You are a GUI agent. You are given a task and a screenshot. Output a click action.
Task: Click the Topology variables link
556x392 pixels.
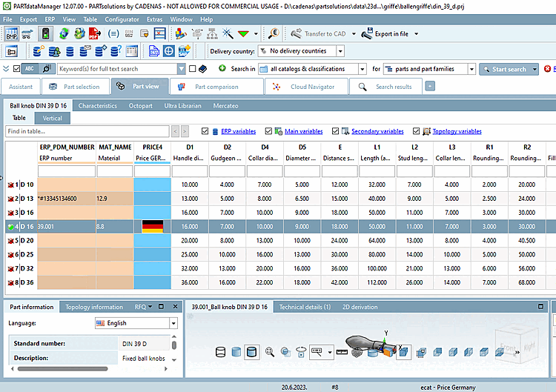click(x=457, y=131)
